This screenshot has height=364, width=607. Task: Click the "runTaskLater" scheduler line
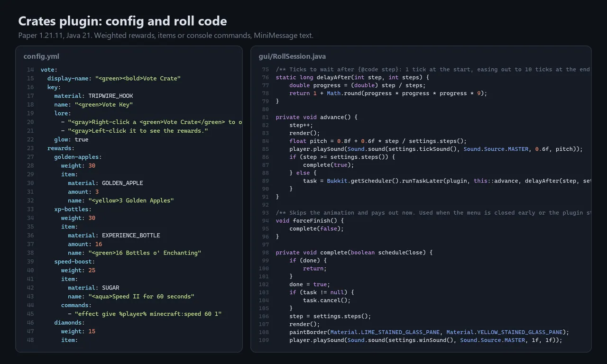click(447, 181)
